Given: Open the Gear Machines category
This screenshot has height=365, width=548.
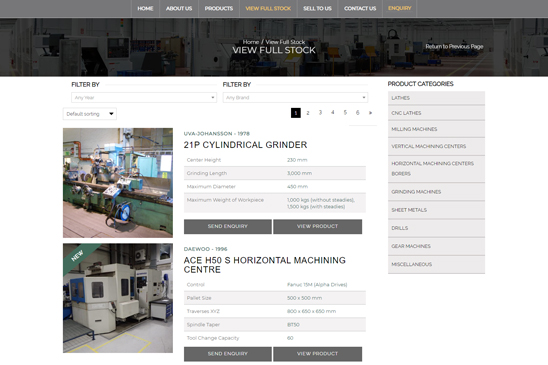Looking at the screenshot, I should (436, 246).
